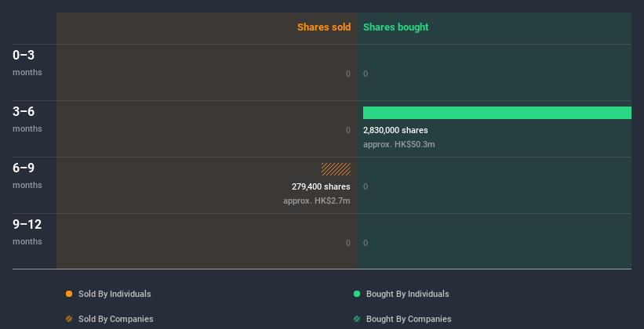The height and width of the screenshot is (329, 644).
Task: Click the 279,400 shares value
Action: [321, 186]
